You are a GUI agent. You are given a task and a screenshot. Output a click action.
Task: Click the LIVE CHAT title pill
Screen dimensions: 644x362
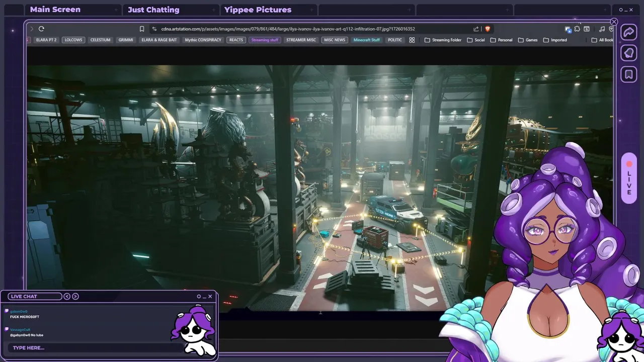[35, 296]
